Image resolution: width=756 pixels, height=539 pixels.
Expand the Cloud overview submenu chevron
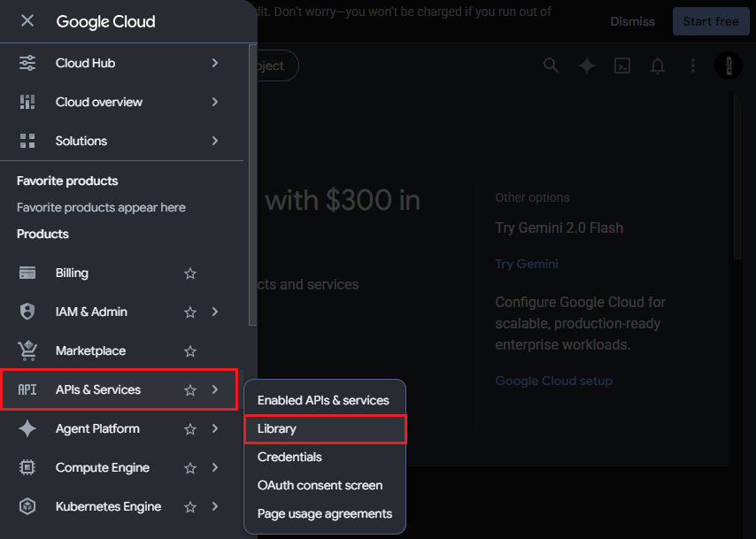[x=215, y=102]
